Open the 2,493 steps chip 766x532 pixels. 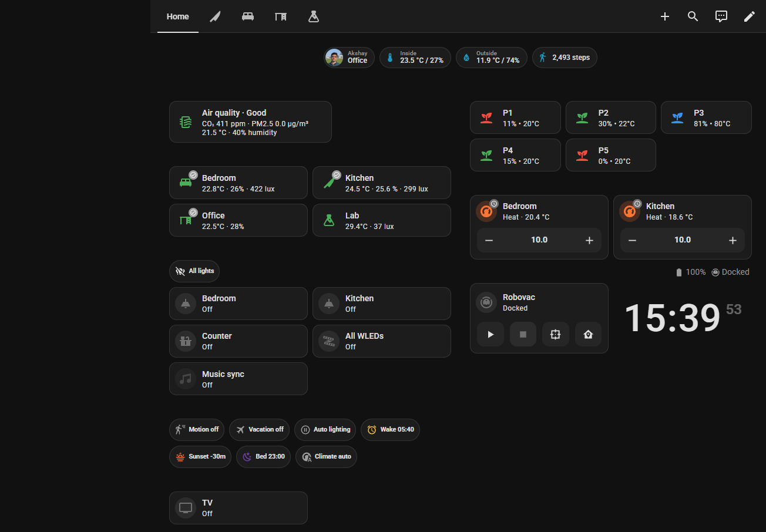[565, 58]
